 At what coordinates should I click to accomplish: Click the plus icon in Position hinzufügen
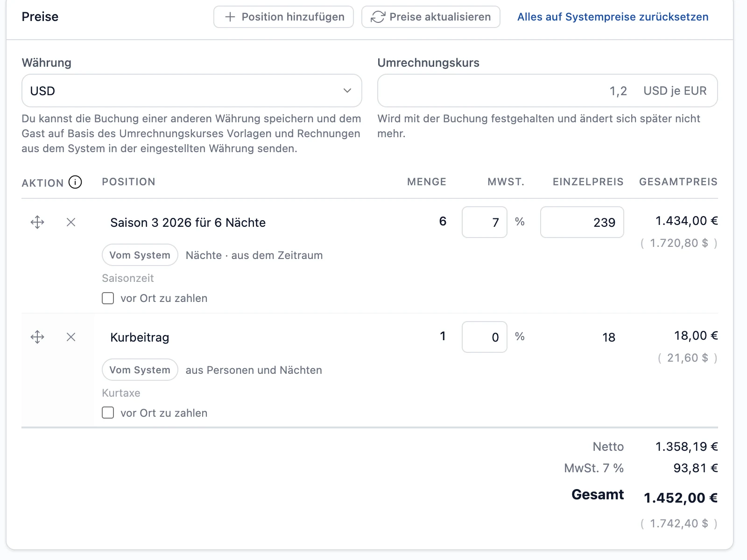pyautogui.click(x=230, y=17)
